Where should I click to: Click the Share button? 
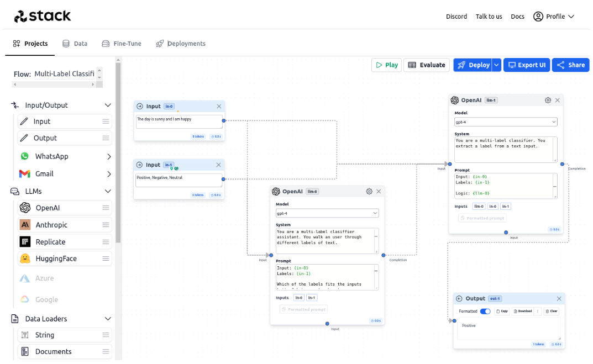pos(571,65)
